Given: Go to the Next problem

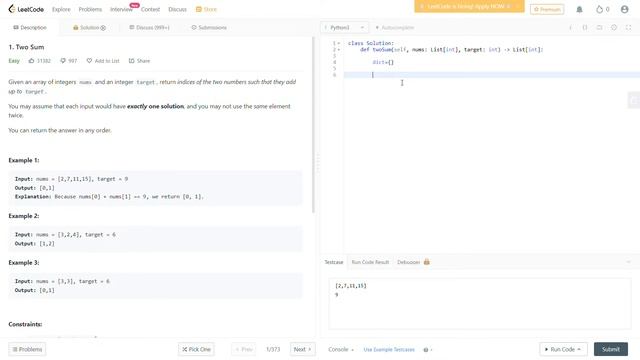Looking at the screenshot, I should (x=302, y=349).
